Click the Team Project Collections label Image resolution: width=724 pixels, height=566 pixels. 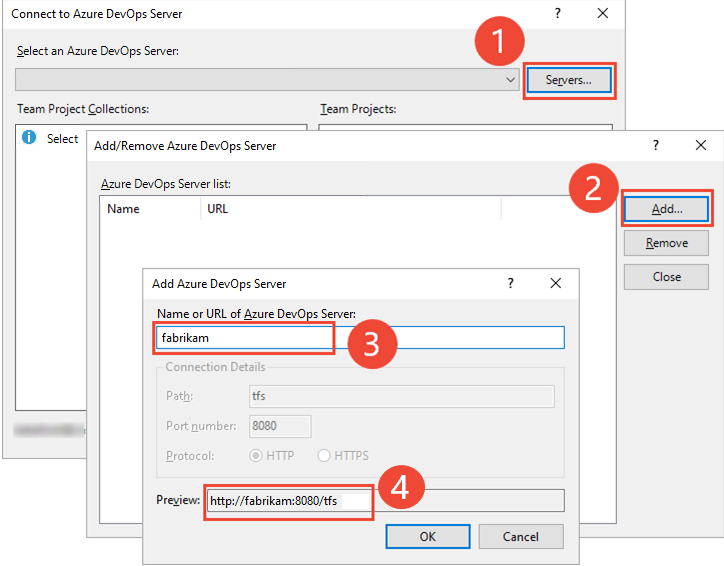tap(83, 109)
